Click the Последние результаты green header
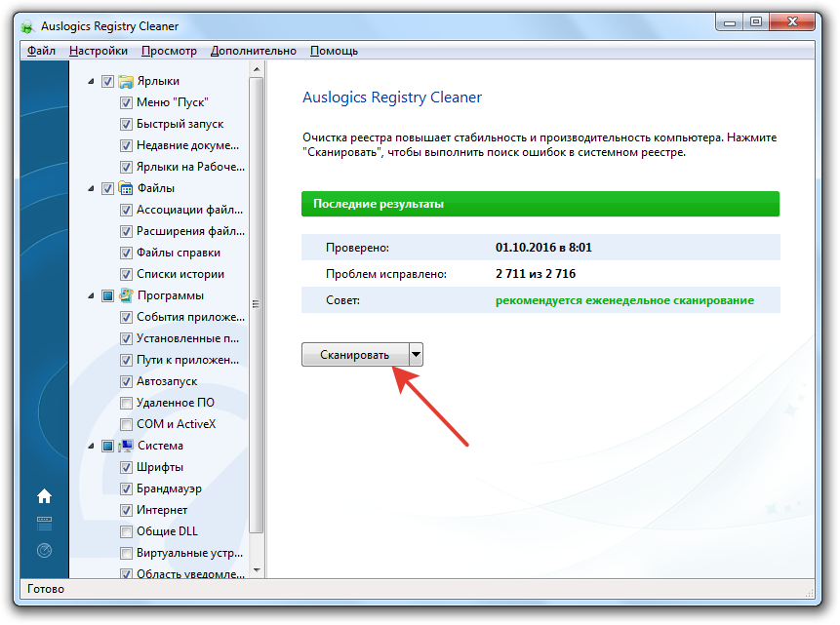This screenshot has width=840, height=625. tap(540, 204)
